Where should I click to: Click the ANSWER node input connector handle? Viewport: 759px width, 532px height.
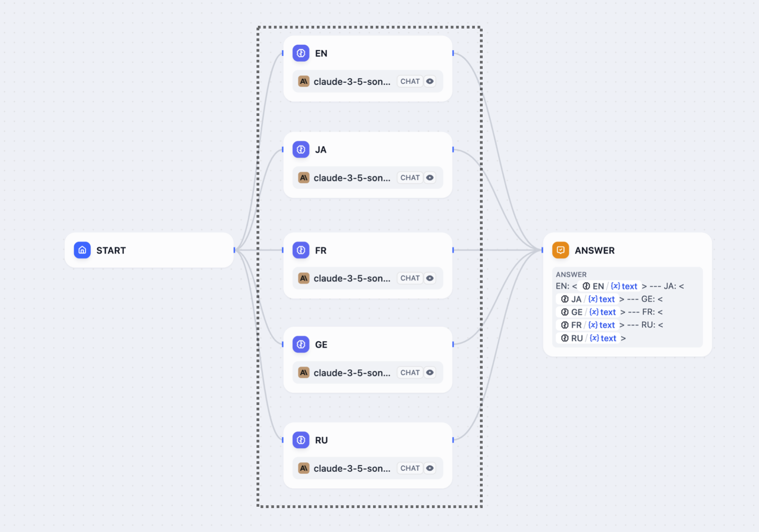point(543,250)
